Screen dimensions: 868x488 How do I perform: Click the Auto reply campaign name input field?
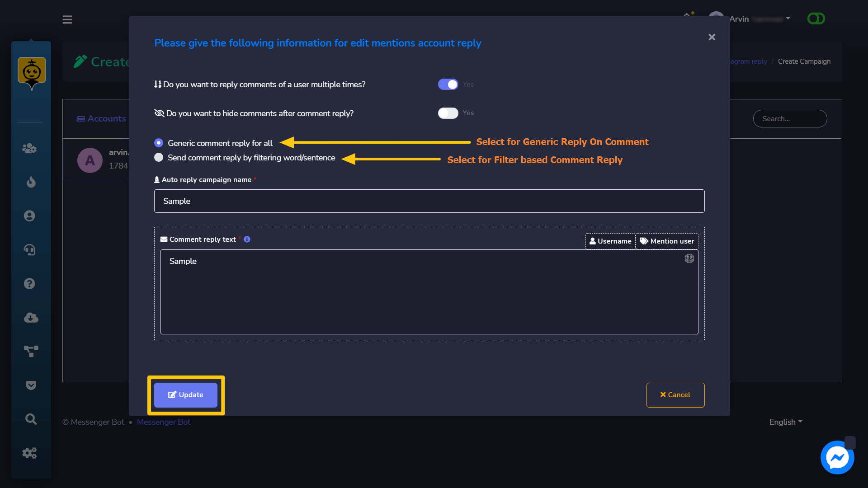(x=429, y=201)
